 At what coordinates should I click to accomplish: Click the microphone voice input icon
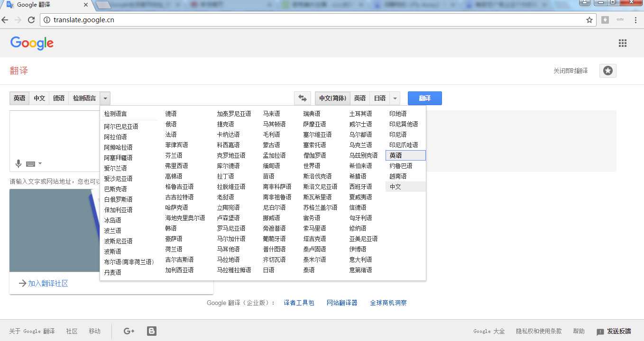[18, 164]
